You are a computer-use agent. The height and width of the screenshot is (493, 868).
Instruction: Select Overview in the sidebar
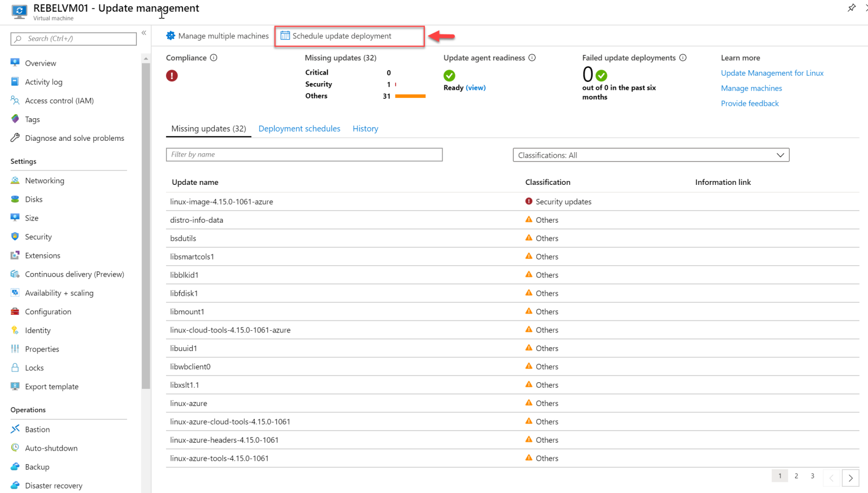click(41, 63)
